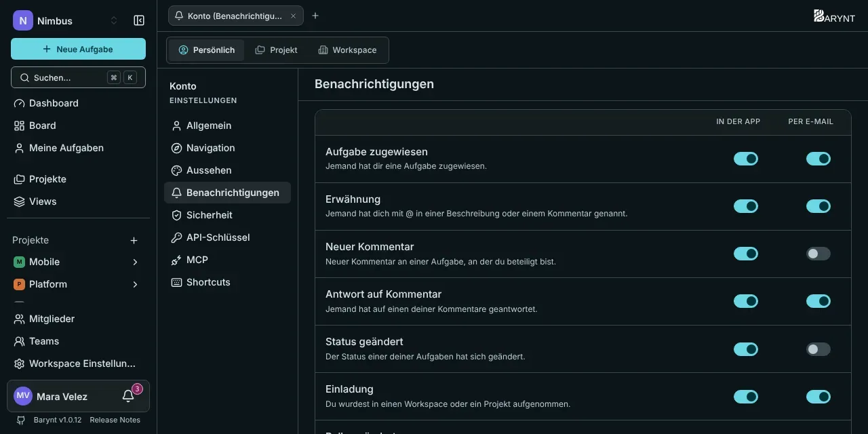The image size is (868, 434).
Task: Click the Sicherheit shield icon
Action: pos(176,215)
